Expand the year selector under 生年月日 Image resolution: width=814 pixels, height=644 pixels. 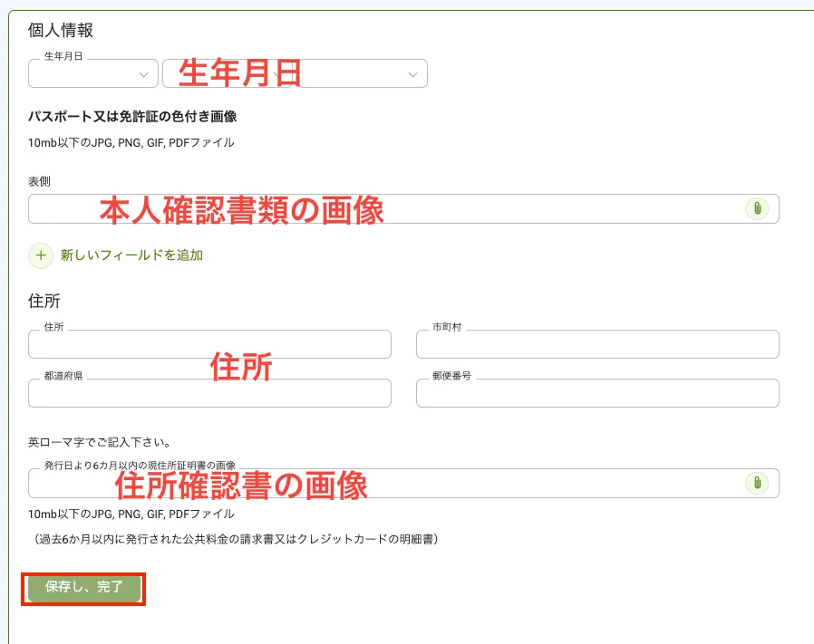[x=92, y=73]
